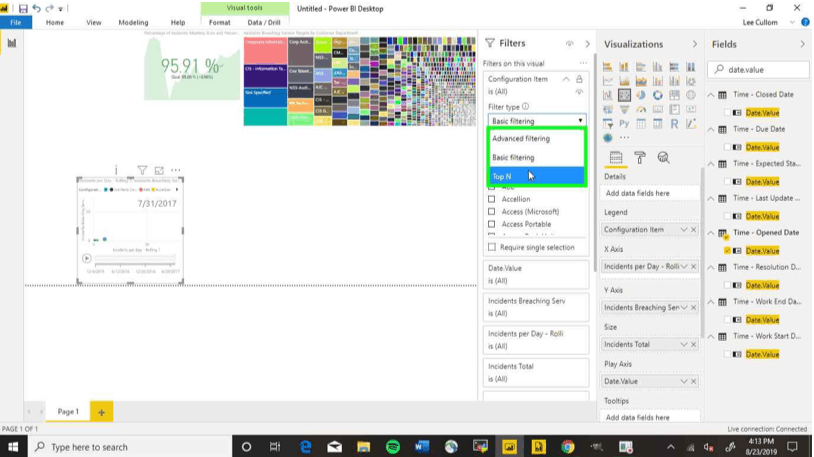Image resolution: width=814 pixels, height=457 pixels.
Task: Open the View ribbon tab
Action: [x=94, y=22]
